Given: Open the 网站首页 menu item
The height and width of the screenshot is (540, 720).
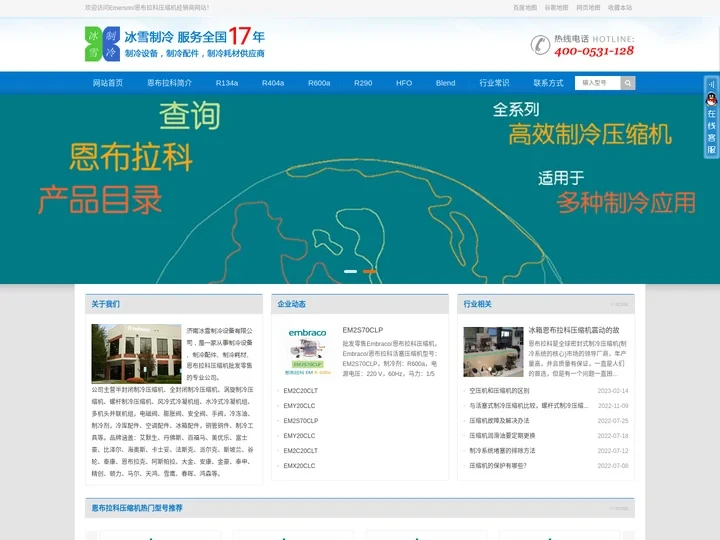Looking at the screenshot, I should (x=108, y=83).
